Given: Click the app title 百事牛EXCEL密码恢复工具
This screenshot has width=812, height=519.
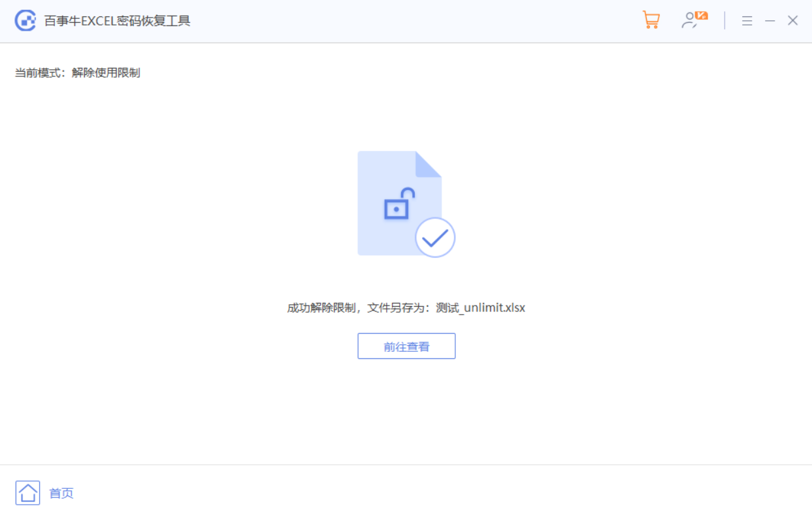Looking at the screenshot, I should [x=117, y=21].
